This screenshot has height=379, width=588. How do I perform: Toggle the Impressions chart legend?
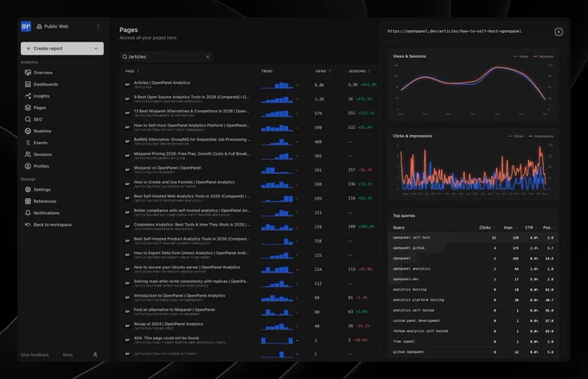pos(540,136)
